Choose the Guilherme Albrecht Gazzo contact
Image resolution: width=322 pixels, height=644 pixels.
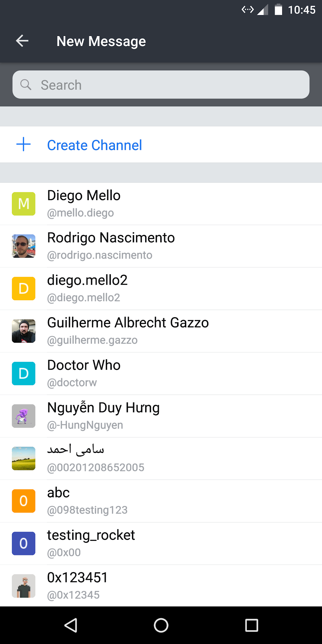[x=128, y=323]
